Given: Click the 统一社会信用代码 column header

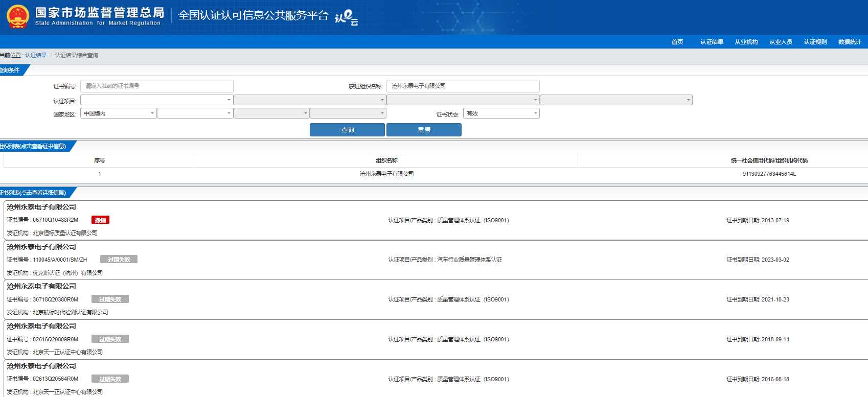Looking at the screenshot, I should pyautogui.click(x=769, y=160).
